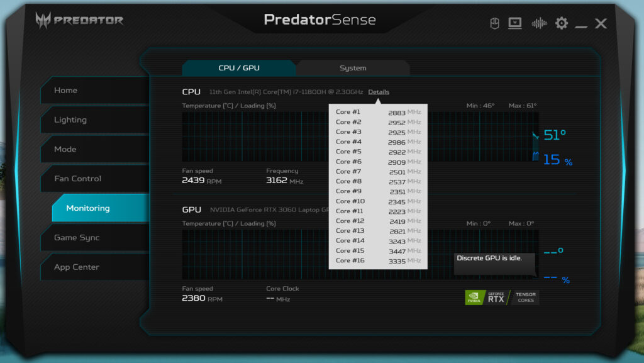Click the PredatorSense title text
The image size is (644, 363).
point(319,20)
